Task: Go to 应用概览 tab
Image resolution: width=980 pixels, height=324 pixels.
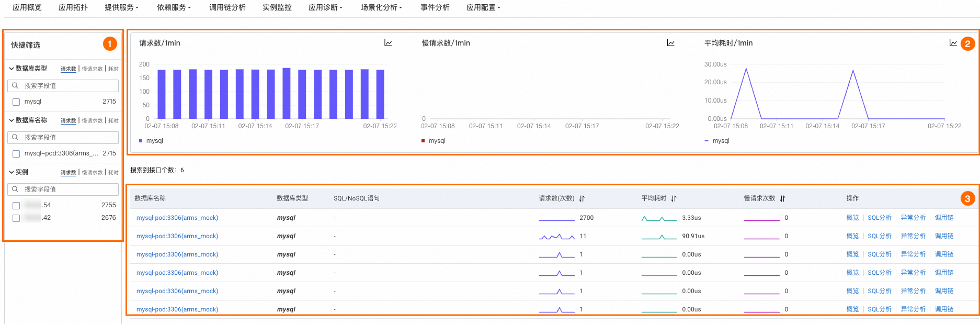Action: (27, 7)
